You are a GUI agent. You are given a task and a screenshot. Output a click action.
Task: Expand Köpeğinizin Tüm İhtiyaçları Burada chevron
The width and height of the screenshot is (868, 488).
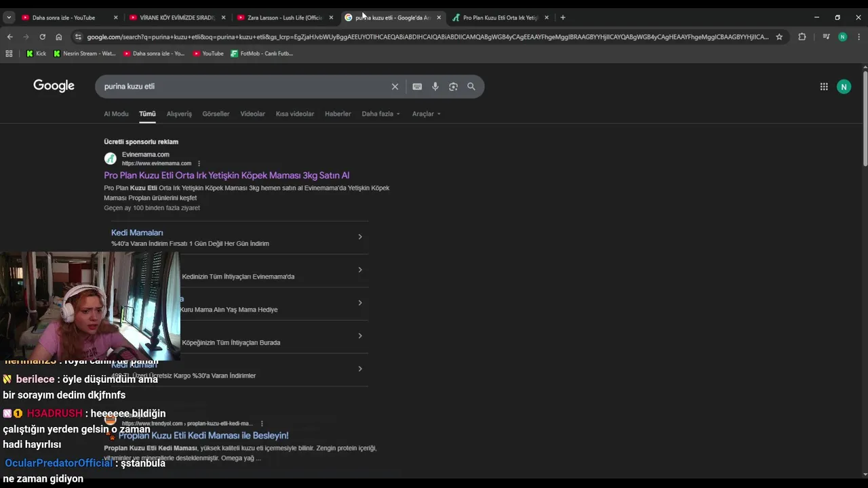pos(360,335)
